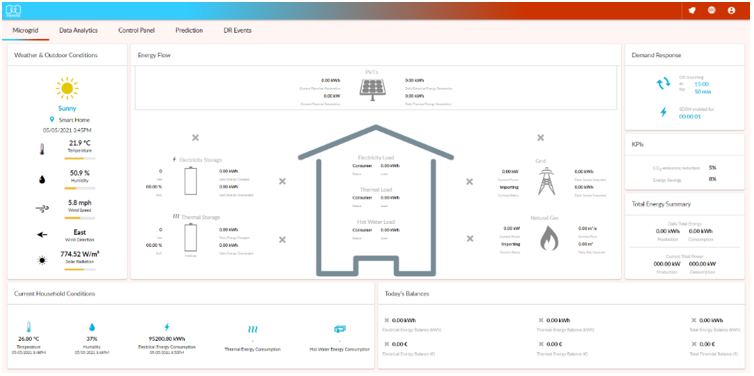Open the user account profile icon

coord(732,10)
